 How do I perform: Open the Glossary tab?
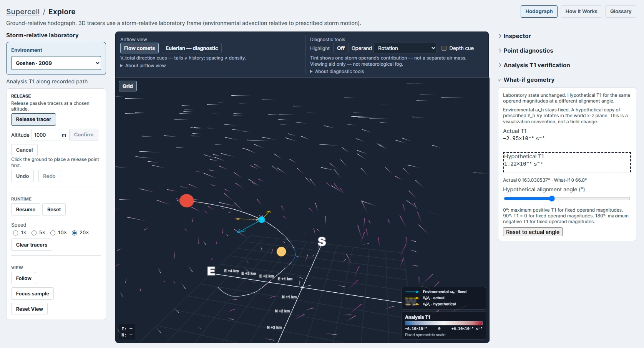click(621, 12)
